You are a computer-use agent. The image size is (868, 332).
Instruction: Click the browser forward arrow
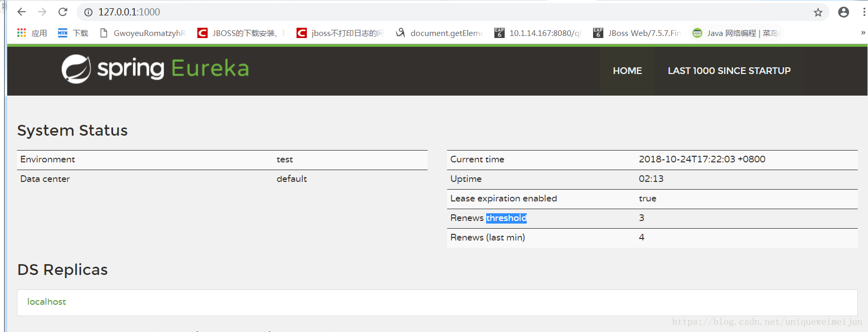tap(42, 12)
